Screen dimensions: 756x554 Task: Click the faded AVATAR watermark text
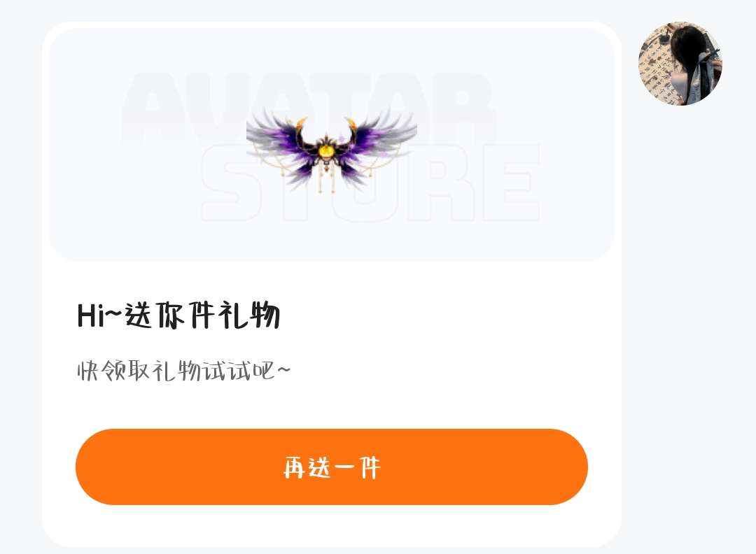(x=309, y=108)
